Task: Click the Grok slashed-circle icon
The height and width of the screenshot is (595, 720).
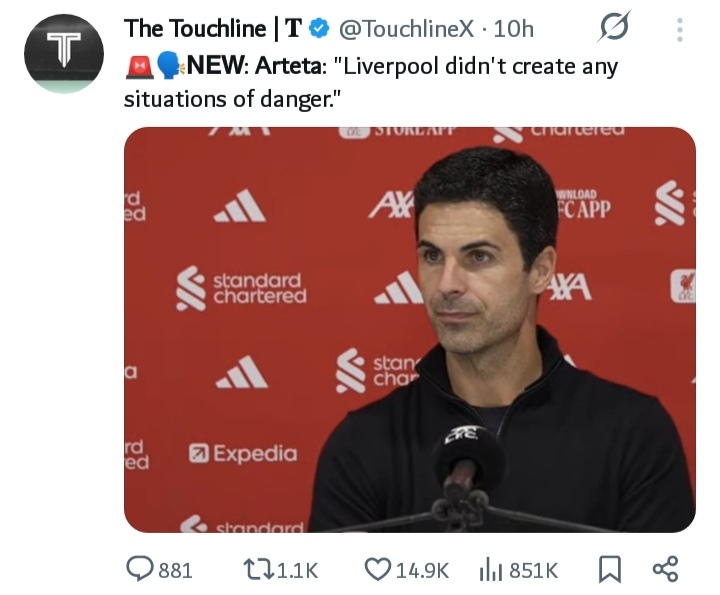Action: click(x=614, y=27)
